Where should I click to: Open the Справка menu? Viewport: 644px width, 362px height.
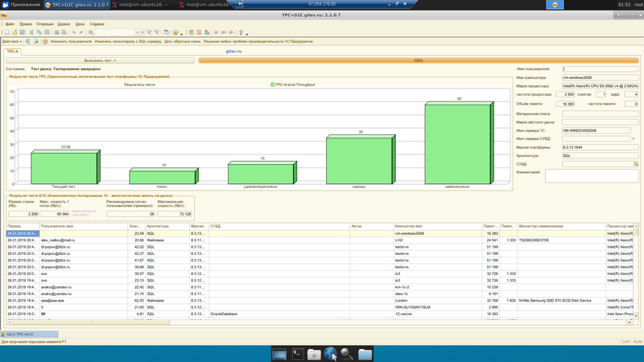[x=97, y=24]
